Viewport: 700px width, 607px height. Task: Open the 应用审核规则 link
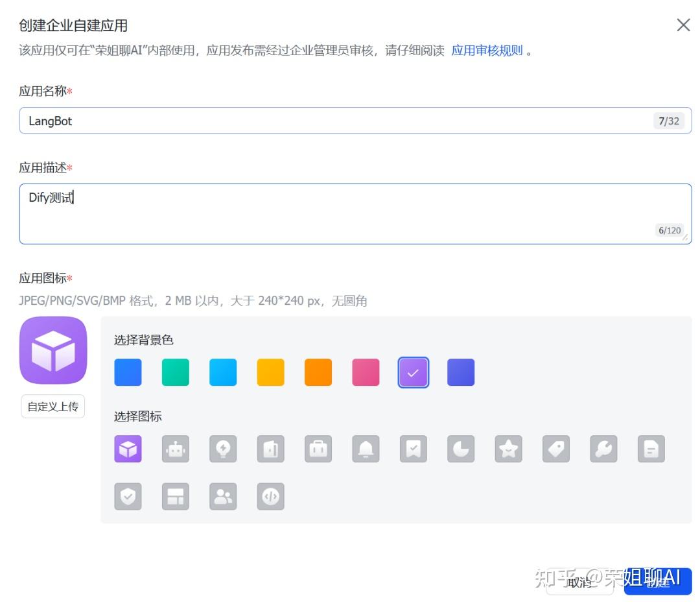tap(487, 51)
